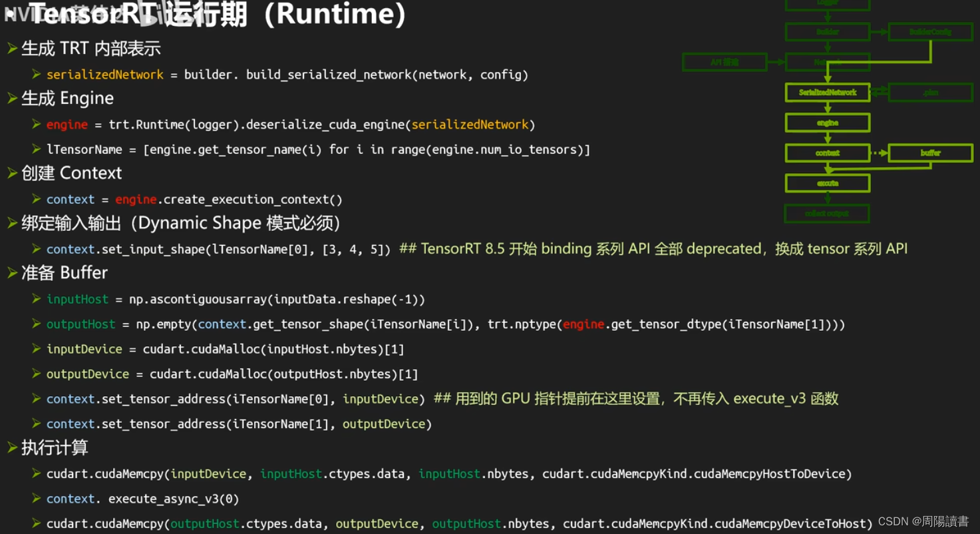Select the heading "生成 TRT 内部表示"
Image resolution: width=980 pixels, height=534 pixels.
pos(91,49)
